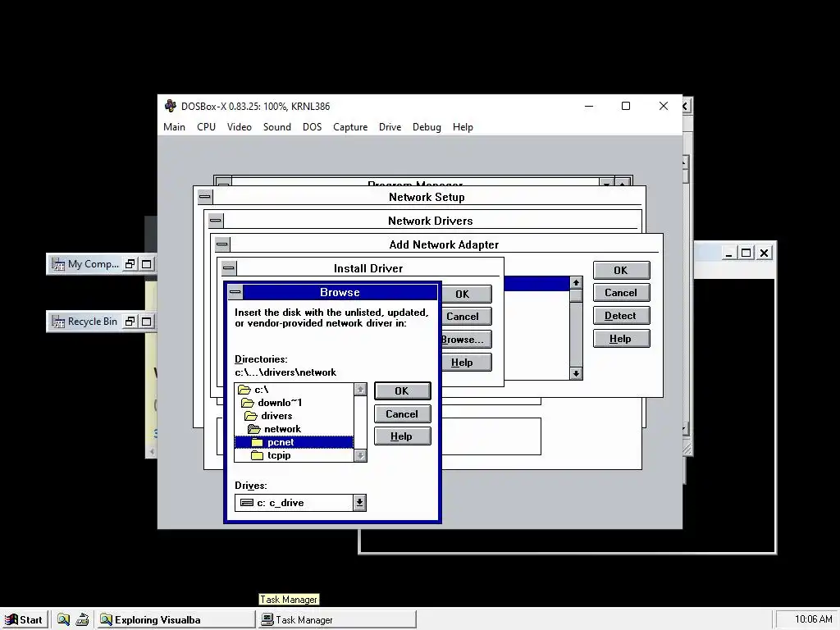Maximize the DOSBox-X window

click(626, 106)
